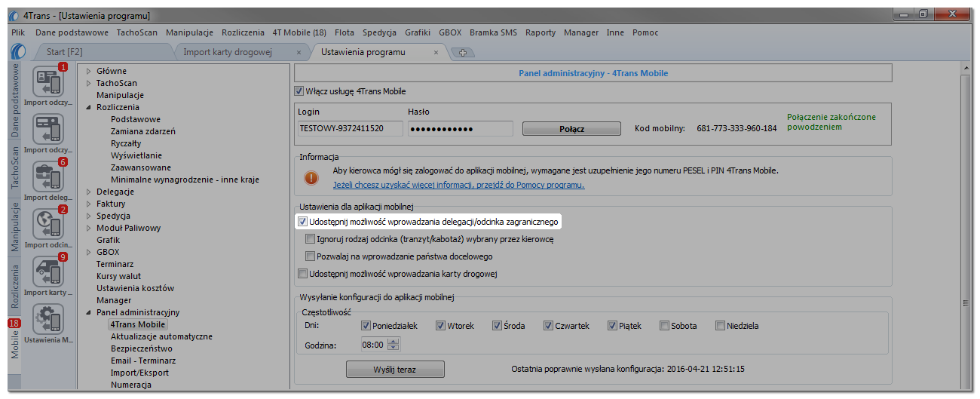Expand the TachoScan tree node
The image size is (980, 399).
(89, 83)
